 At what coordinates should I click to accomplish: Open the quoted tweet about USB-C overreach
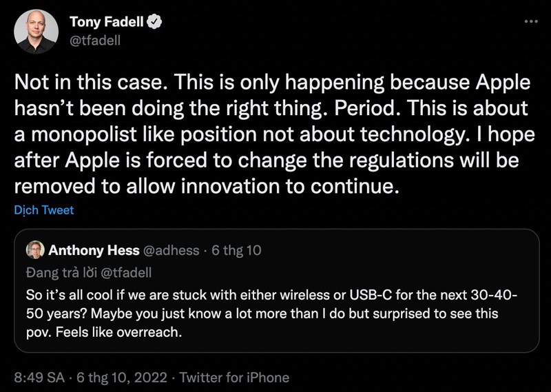click(277, 291)
